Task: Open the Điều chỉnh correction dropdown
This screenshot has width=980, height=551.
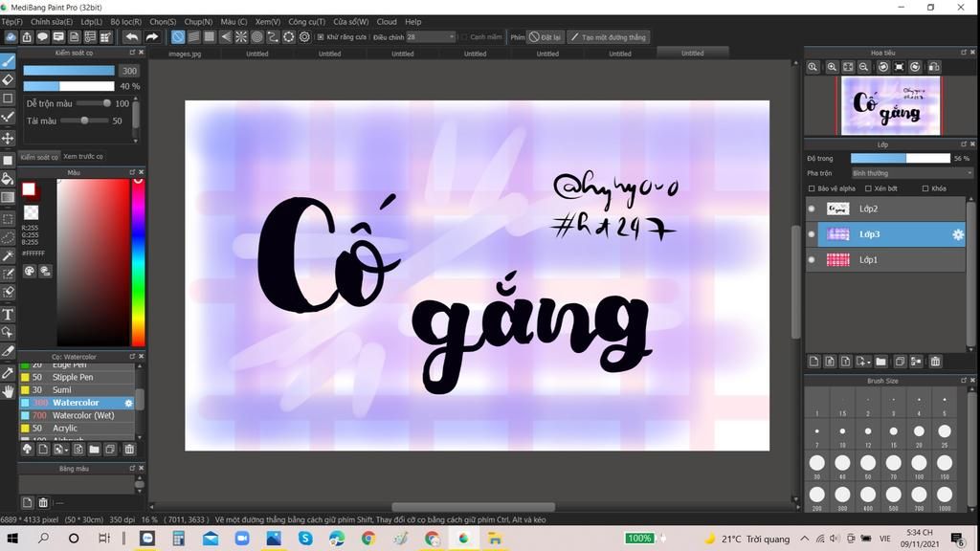Action: 431,37
